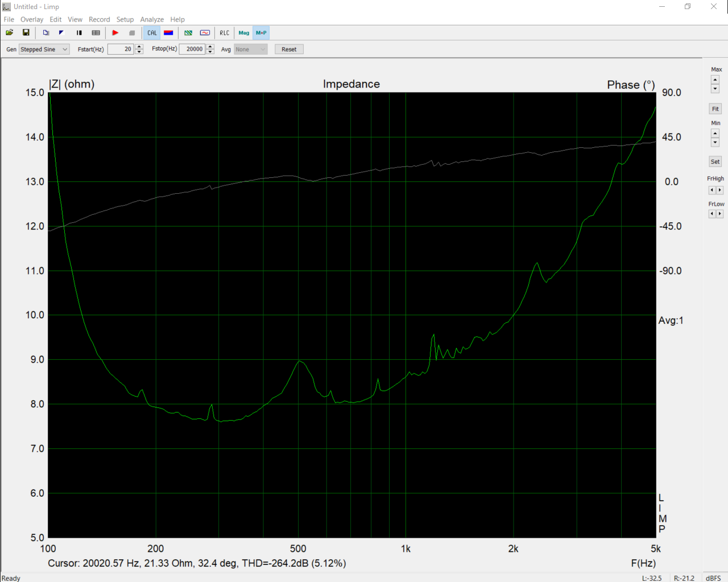728x582 pixels.
Task: Click FrLow left arrow
Action: point(712,214)
